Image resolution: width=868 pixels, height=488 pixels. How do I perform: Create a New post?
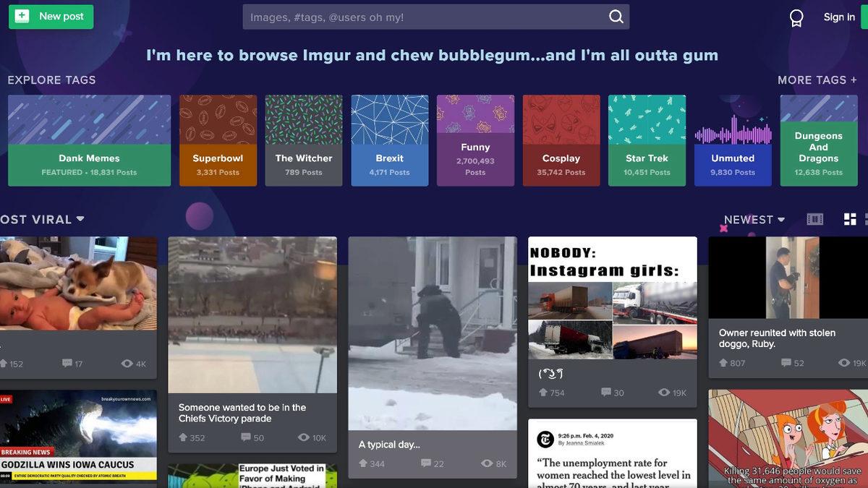51,16
